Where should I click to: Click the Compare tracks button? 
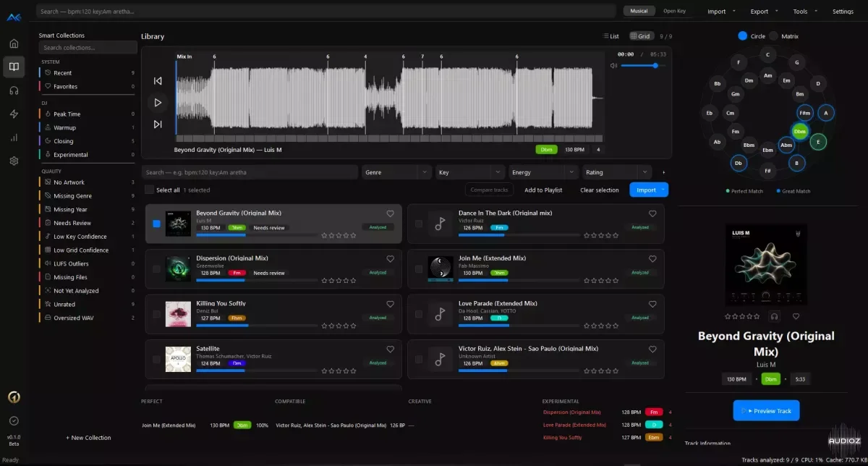pyautogui.click(x=490, y=190)
